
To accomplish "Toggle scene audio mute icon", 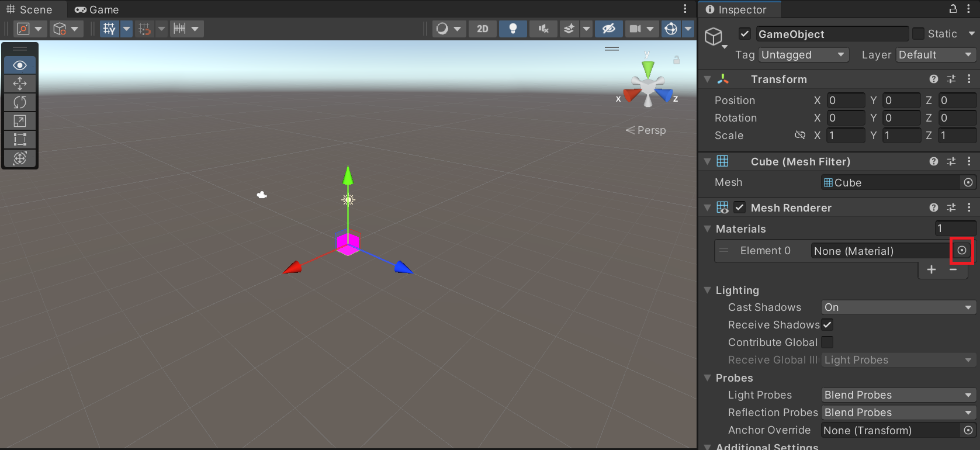I will 543,29.
